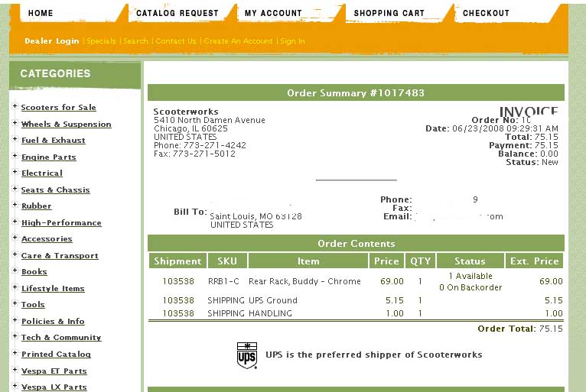
Task: Expand the Fuel & Exhaust category
Action: tap(15, 139)
